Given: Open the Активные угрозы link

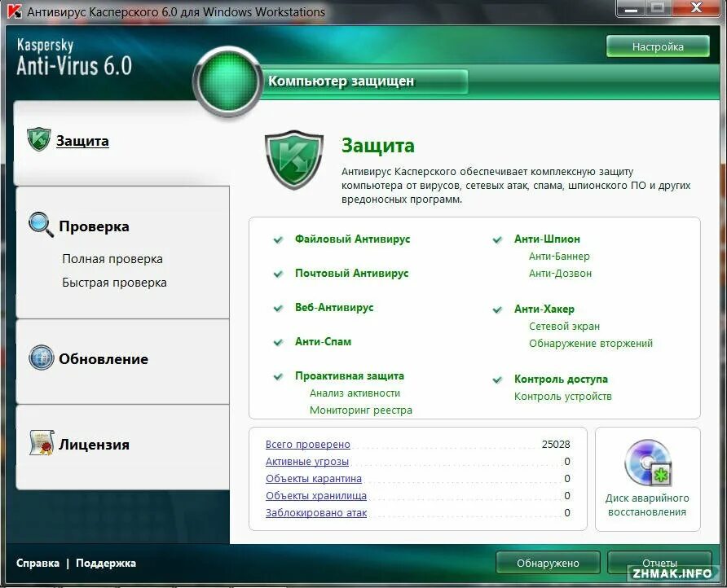Looking at the screenshot, I should [x=307, y=462].
